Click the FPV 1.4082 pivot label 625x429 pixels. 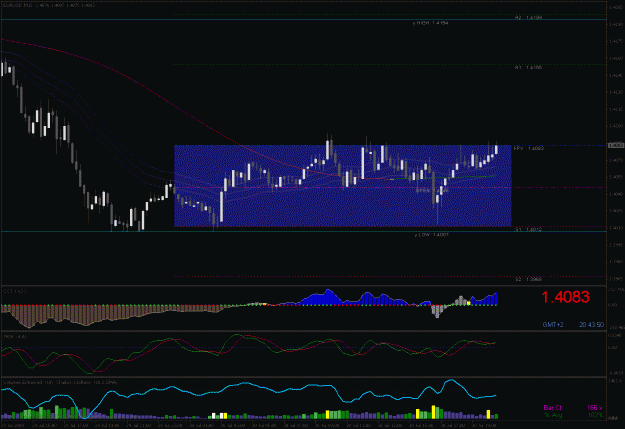tap(529, 148)
